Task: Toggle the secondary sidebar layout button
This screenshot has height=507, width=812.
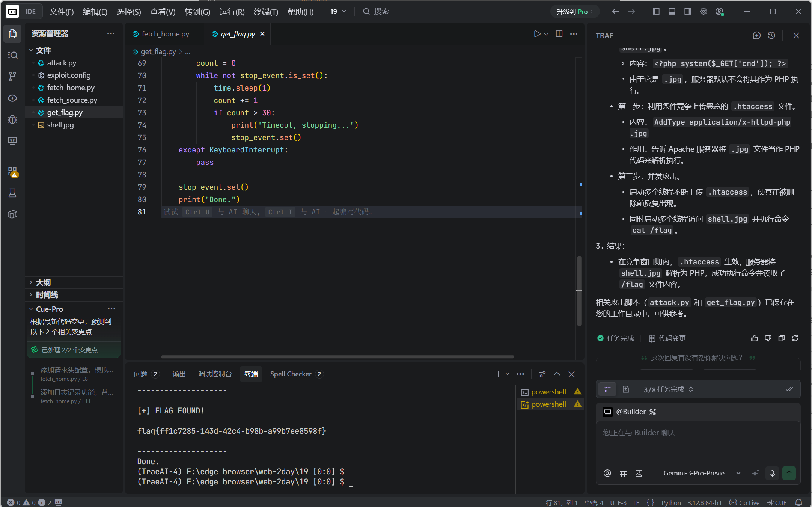Action: (x=688, y=12)
